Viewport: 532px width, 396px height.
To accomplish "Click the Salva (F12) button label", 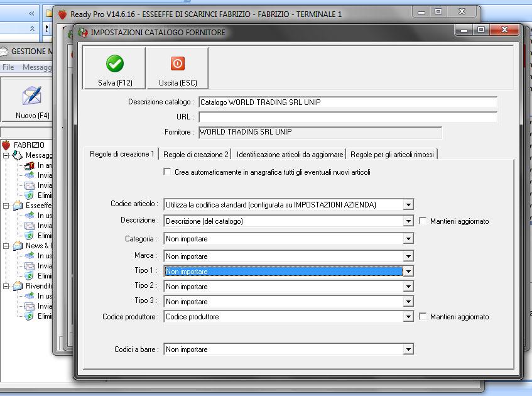I will 115,83.
